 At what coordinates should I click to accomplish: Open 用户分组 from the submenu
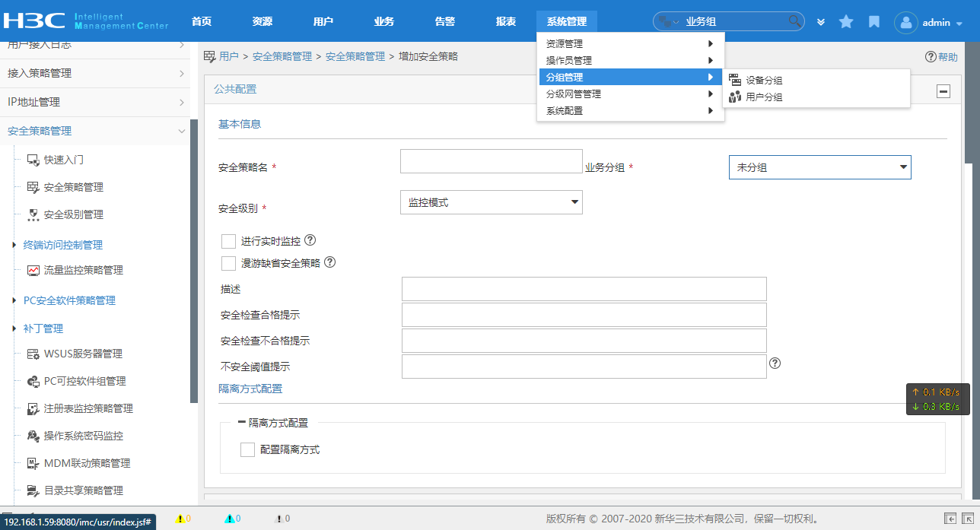[764, 97]
